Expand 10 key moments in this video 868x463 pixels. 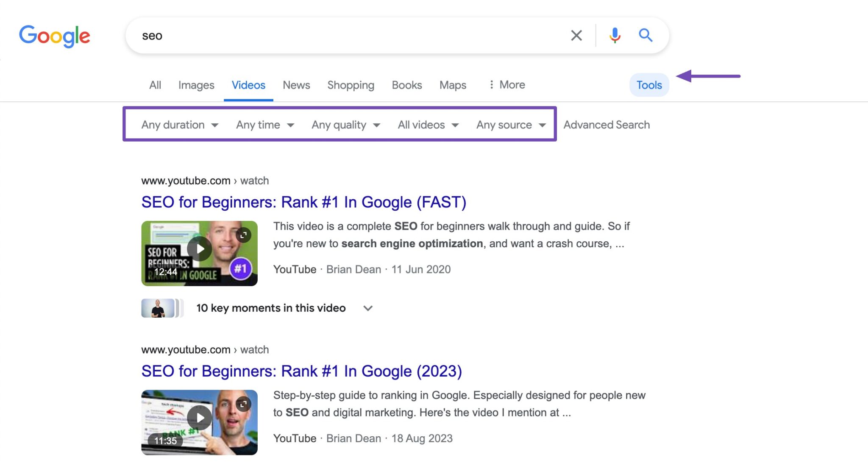[x=367, y=308]
